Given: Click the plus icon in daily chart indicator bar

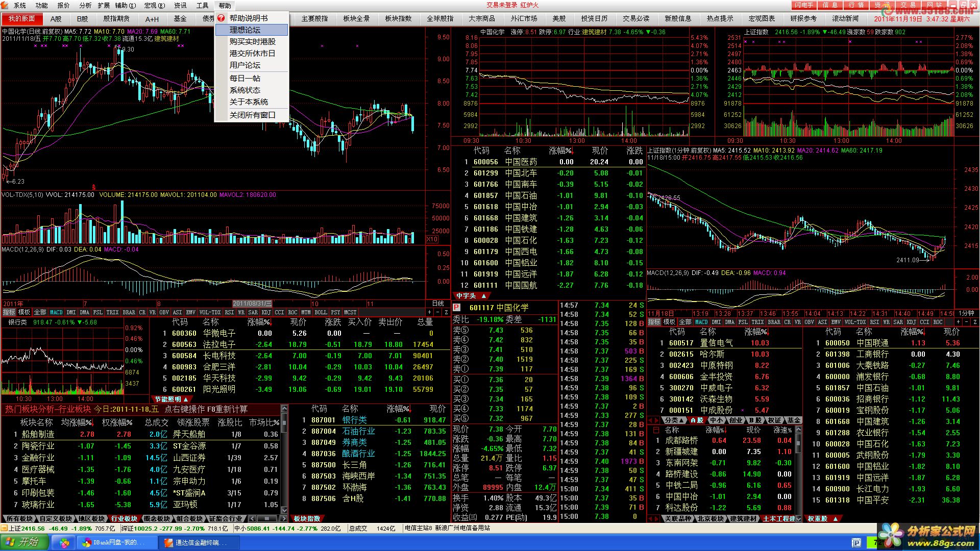Looking at the screenshot, I should (429, 312).
